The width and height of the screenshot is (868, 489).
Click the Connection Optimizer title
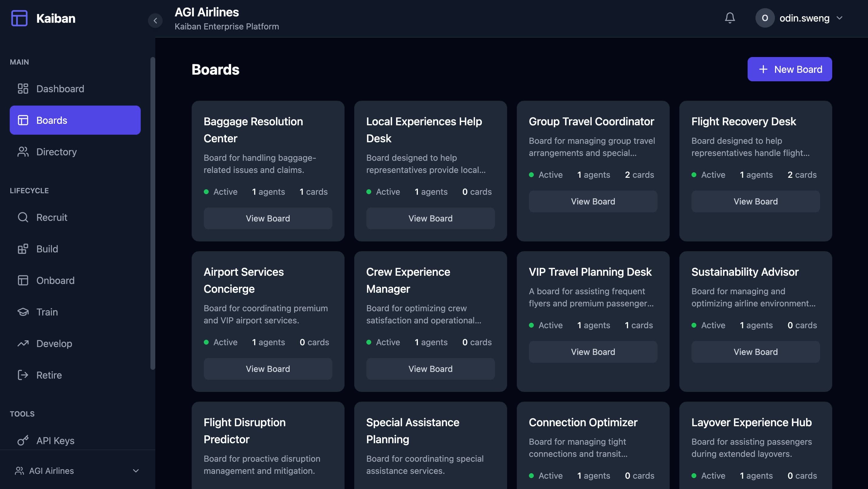click(x=583, y=422)
